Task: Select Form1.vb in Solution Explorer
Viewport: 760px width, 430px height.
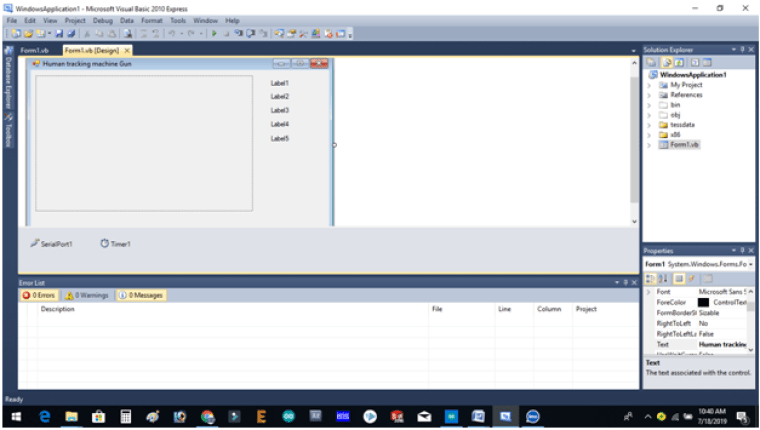Action: point(684,144)
